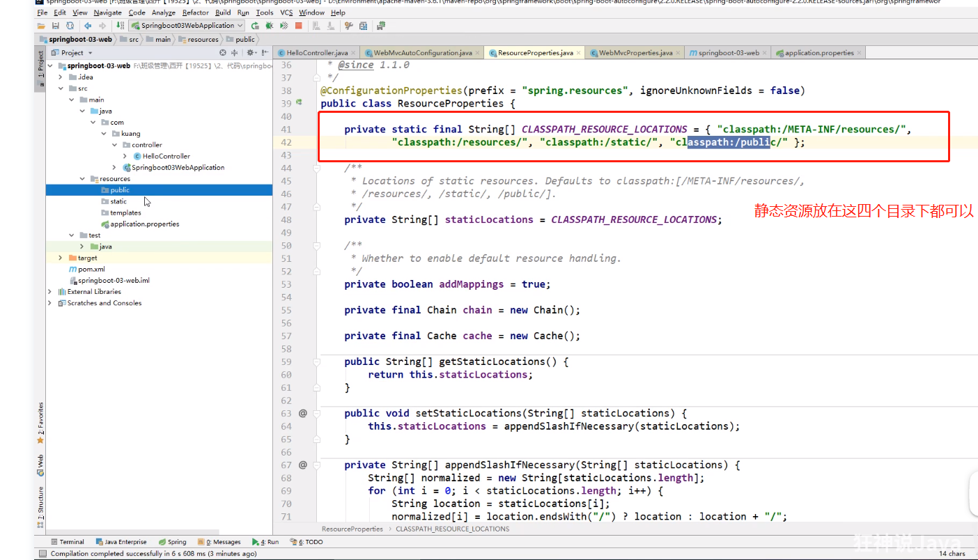Open the Refactor menu
This screenshot has width=978, height=560.
[x=196, y=13]
